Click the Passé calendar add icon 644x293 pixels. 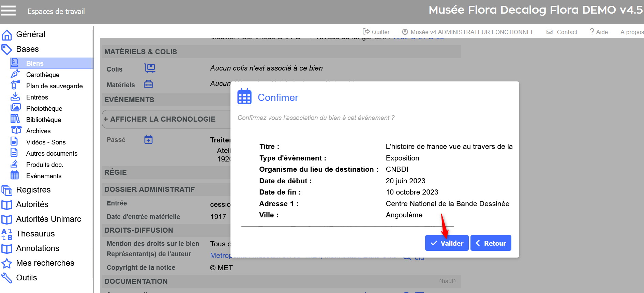pos(148,139)
